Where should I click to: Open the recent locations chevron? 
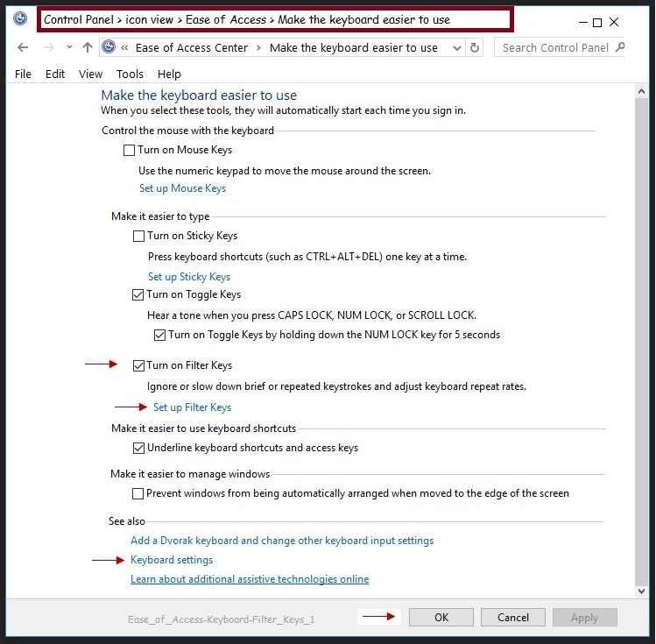point(68,48)
